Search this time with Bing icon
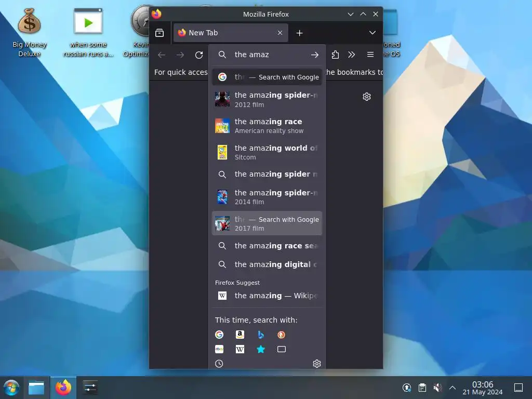The width and height of the screenshot is (532, 399). 261,335
